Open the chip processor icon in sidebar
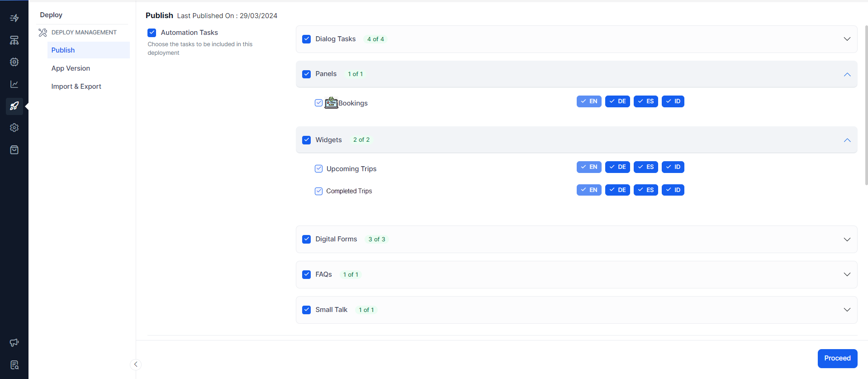Viewport: 868px width, 379px height. click(14, 62)
